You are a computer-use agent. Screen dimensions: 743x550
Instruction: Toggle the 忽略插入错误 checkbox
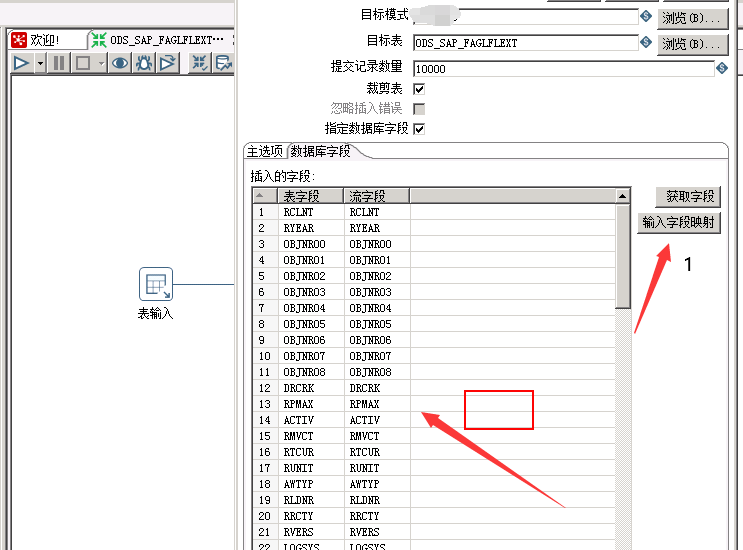419,109
